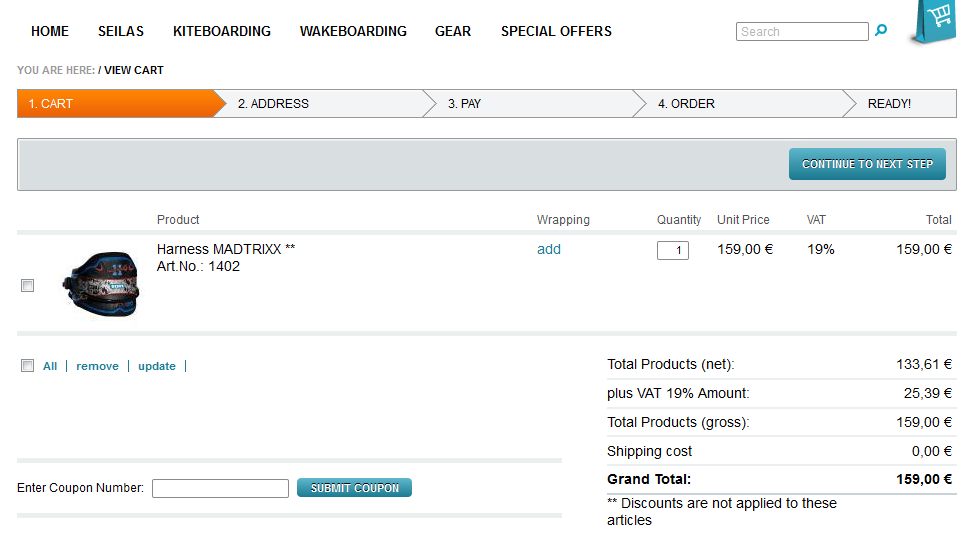Open Kiteboarding category
Viewport: 978px width, 542px height.
pos(222,31)
